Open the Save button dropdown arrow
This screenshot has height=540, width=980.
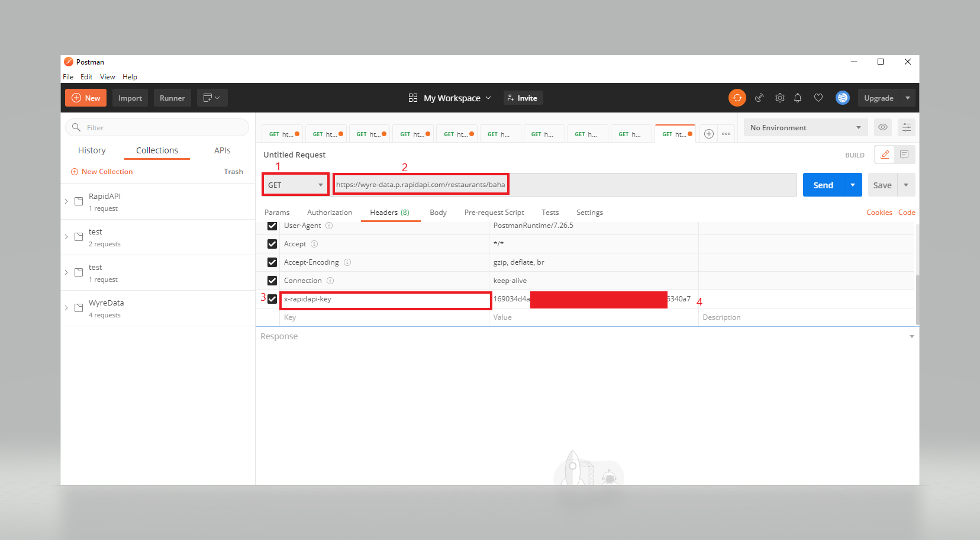click(906, 185)
